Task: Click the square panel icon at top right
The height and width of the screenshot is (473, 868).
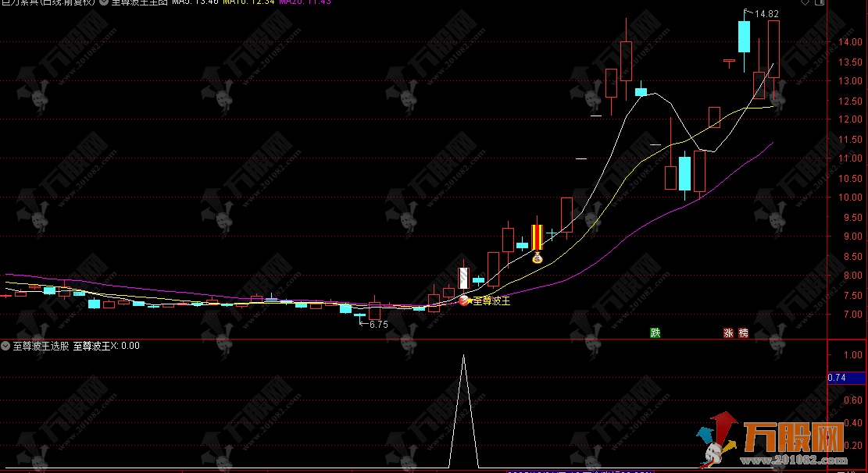Action: click(x=820, y=2)
